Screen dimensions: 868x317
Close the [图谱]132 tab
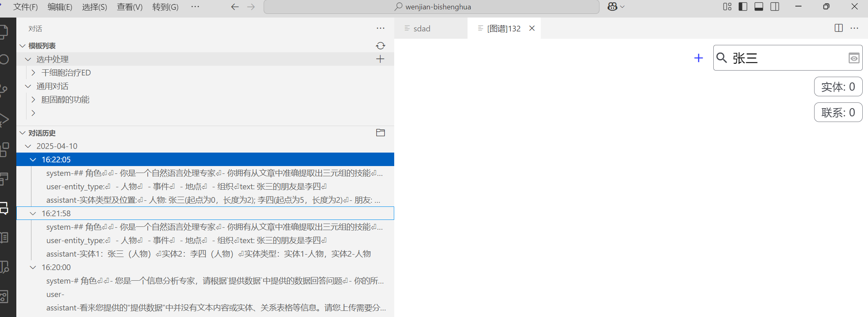tap(532, 28)
